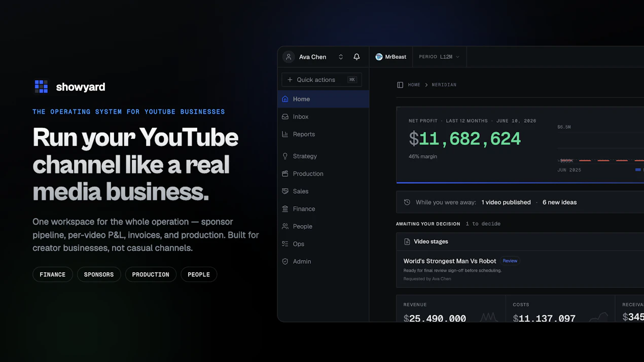Open the Ops sidebar item

(x=324, y=244)
